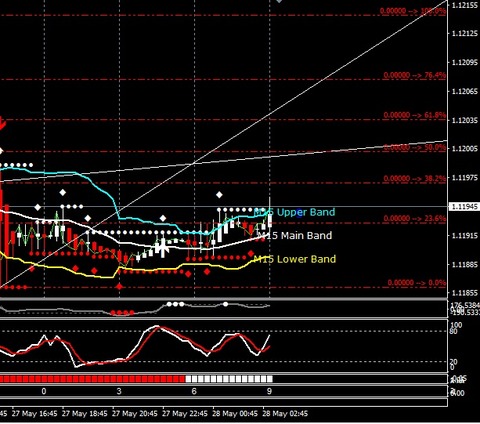This screenshot has width=480, height=424.
Task: Click the number 0 in the bottom indicator
Action: [44, 391]
